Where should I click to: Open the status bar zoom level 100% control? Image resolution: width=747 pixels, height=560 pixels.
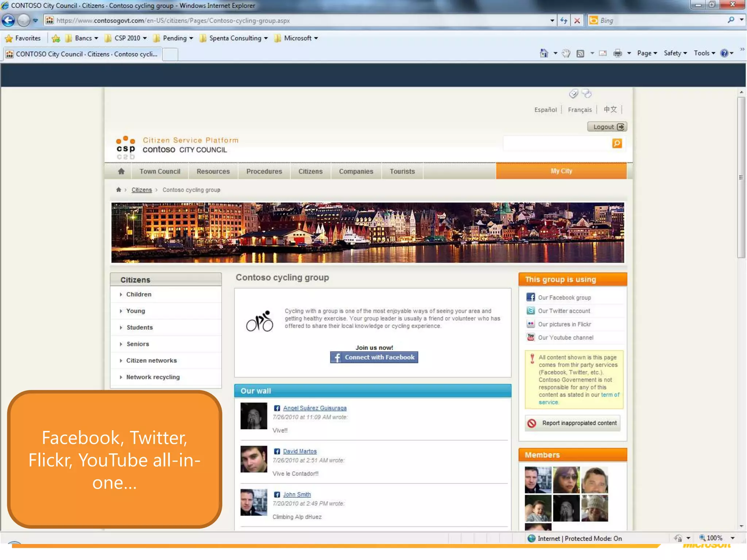point(716,538)
